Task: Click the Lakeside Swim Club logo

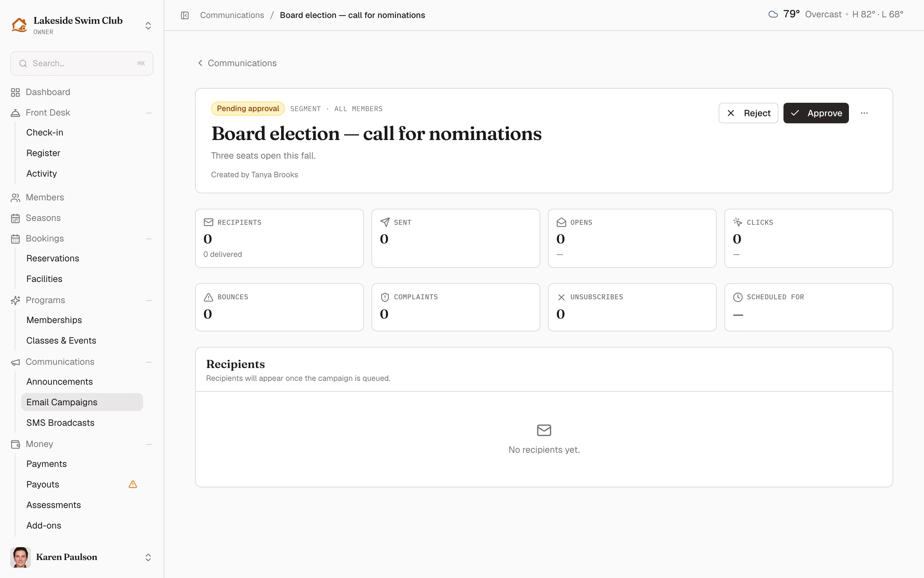Action: coord(19,25)
